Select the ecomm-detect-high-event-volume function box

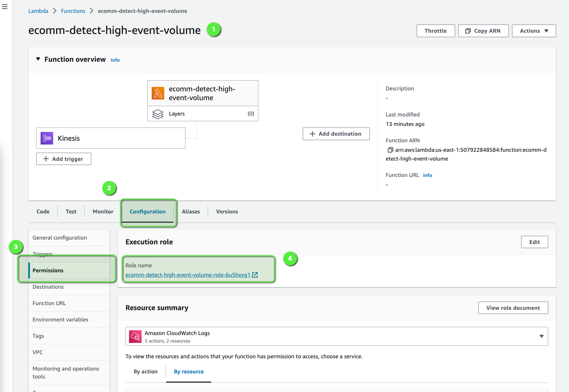(203, 93)
